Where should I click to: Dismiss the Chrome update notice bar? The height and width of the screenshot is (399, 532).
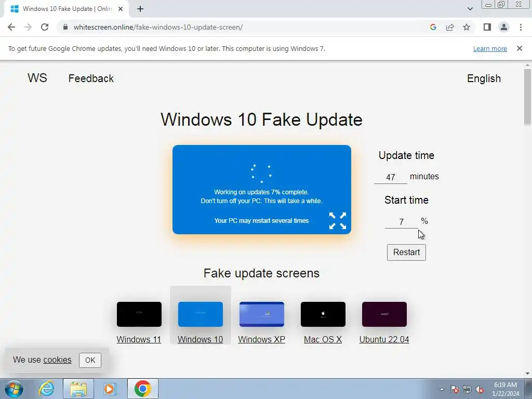coord(519,48)
